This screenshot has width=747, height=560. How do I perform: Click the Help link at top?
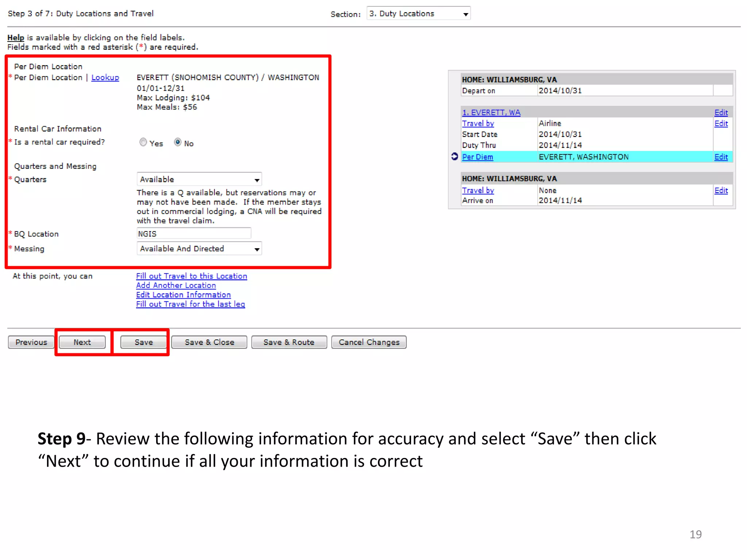(16, 38)
